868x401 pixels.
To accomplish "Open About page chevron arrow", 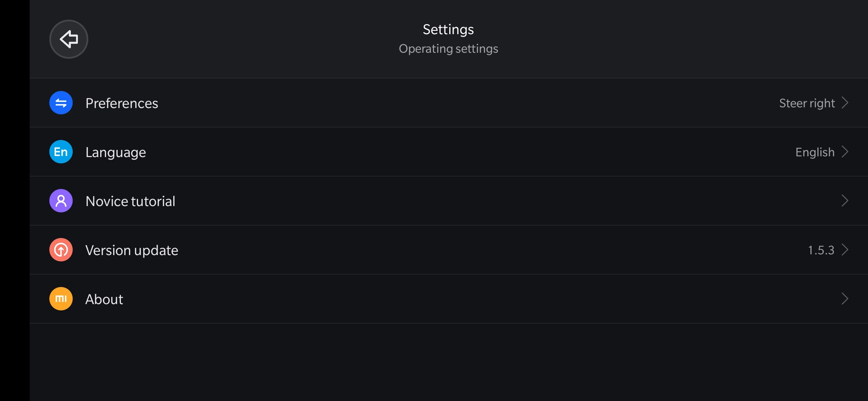I will (845, 299).
